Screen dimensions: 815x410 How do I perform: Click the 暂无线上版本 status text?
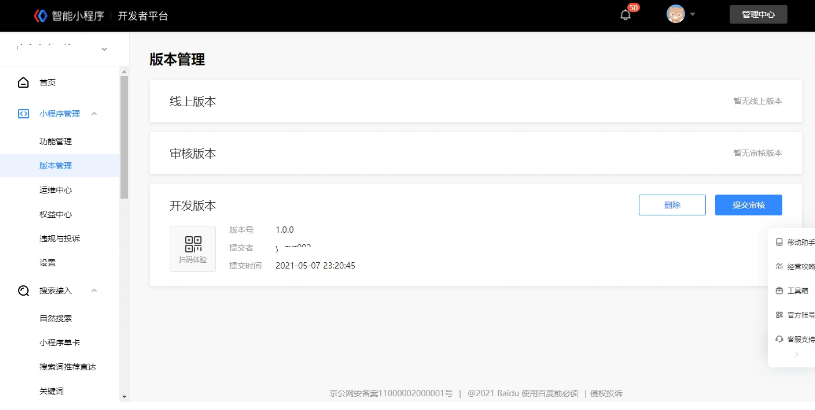[758, 101]
